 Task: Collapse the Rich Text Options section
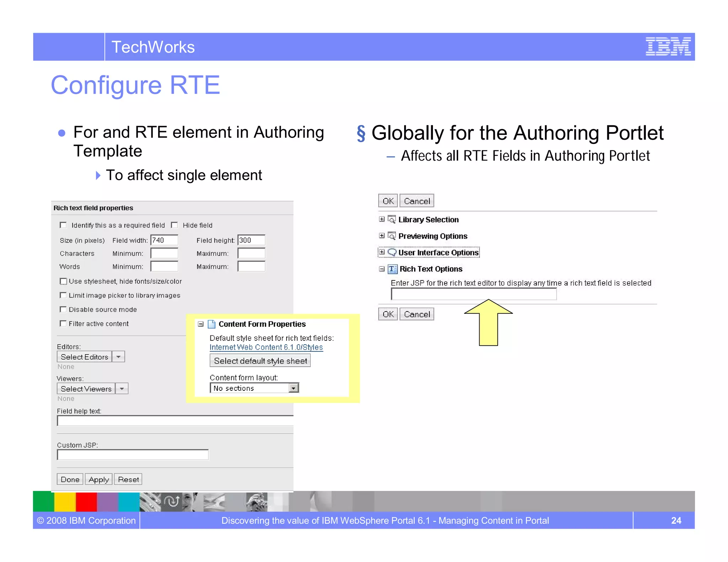click(x=382, y=269)
